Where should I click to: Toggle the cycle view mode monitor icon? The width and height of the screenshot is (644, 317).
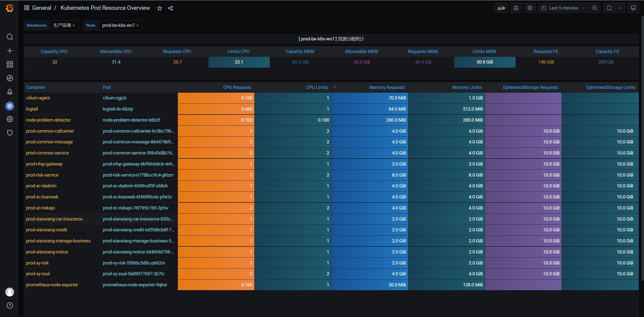tap(633, 8)
